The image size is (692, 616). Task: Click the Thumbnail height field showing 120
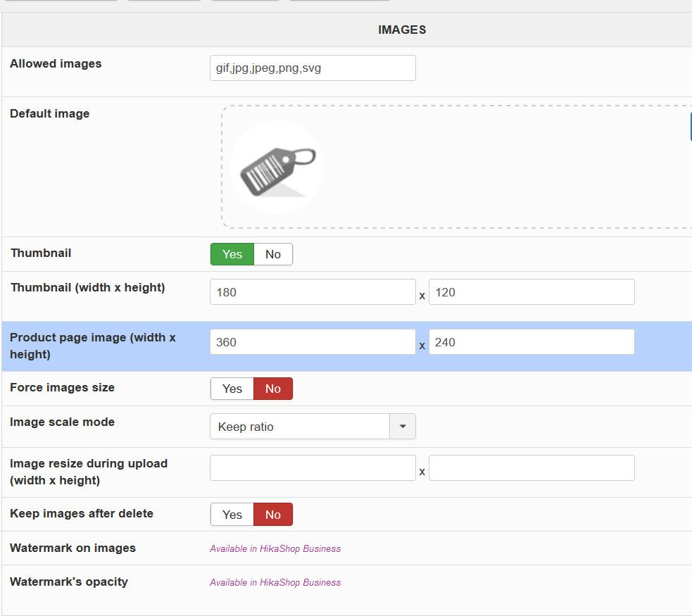[x=531, y=292]
